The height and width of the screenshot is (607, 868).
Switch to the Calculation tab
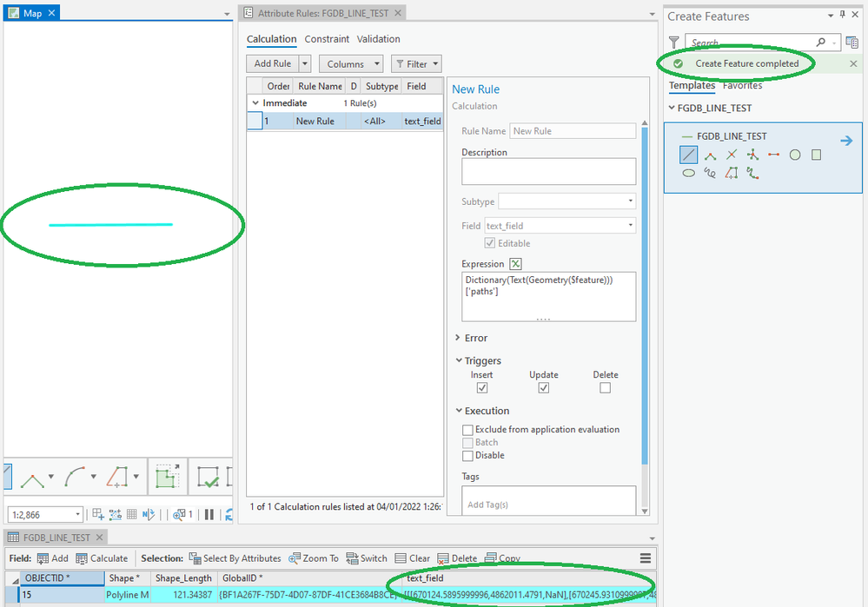coord(271,39)
